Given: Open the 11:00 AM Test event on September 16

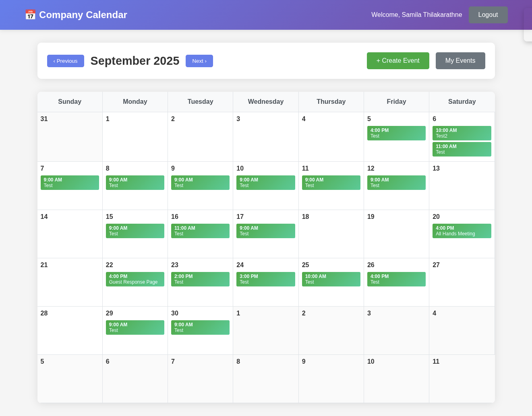Looking at the screenshot, I should tap(200, 231).
